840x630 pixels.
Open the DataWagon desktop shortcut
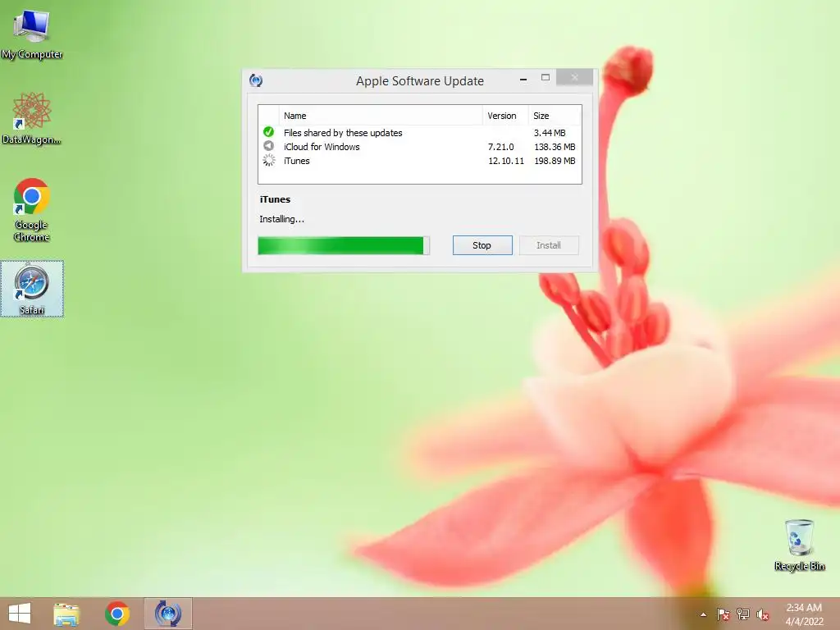32,119
